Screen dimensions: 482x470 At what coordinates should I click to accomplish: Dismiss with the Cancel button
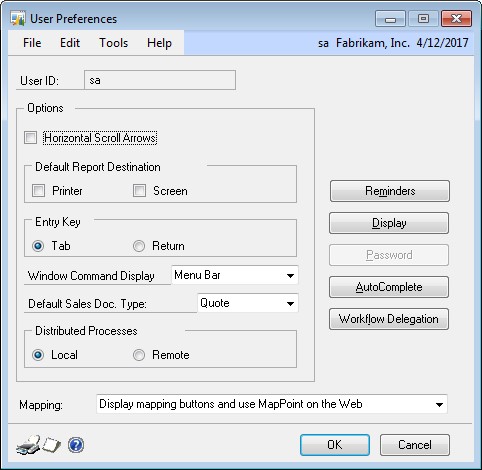tap(415, 445)
